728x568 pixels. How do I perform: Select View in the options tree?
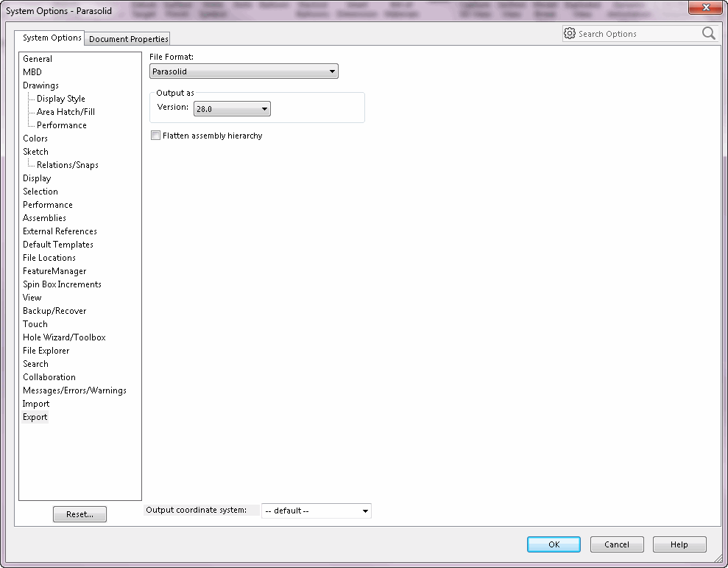(x=32, y=298)
